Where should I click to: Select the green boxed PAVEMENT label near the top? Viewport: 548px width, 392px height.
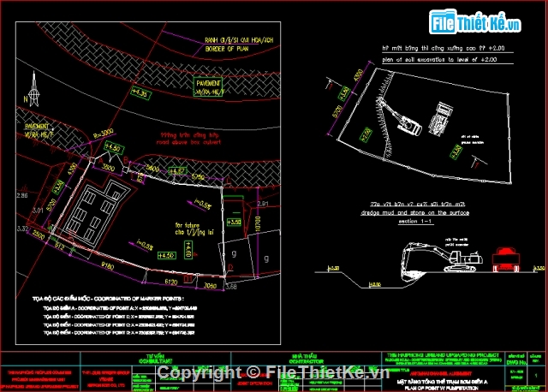pyautogui.click(x=208, y=87)
